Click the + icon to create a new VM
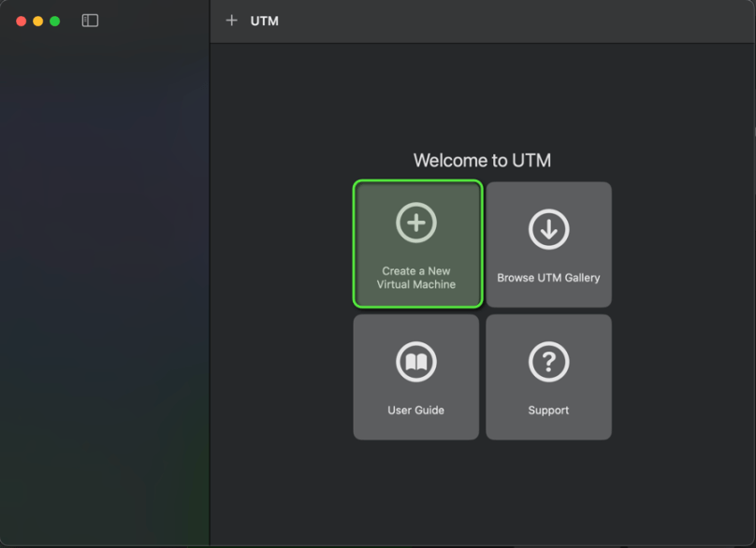 232,20
